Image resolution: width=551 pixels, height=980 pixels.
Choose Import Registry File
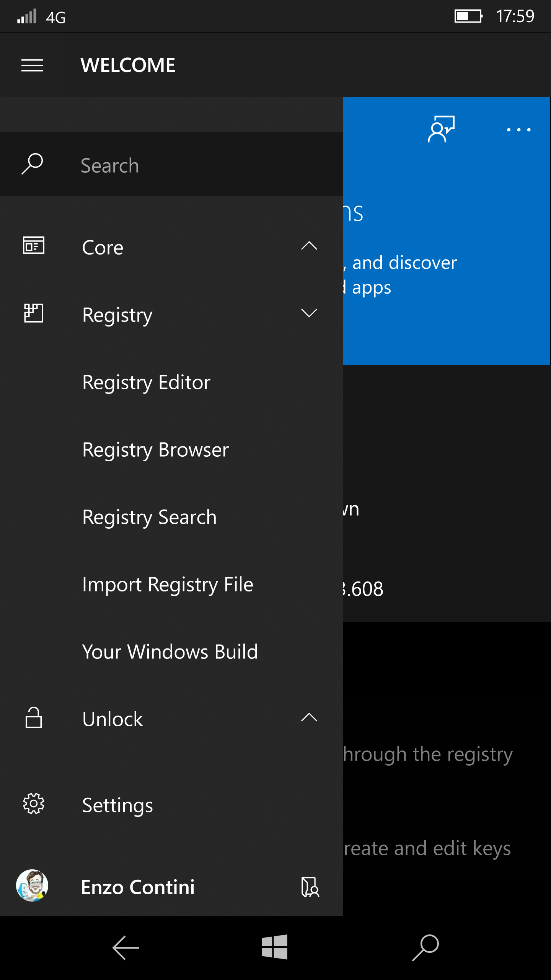pos(168,585)
